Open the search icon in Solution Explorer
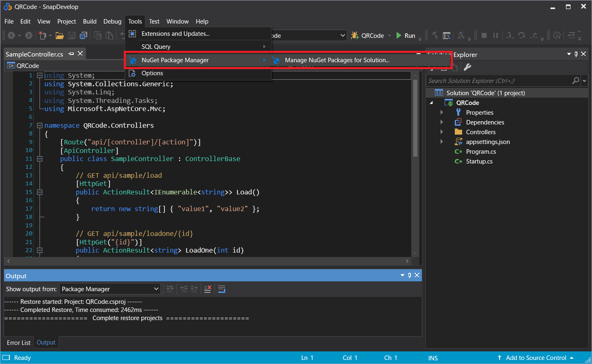592x364 pixels. point(575,81)
